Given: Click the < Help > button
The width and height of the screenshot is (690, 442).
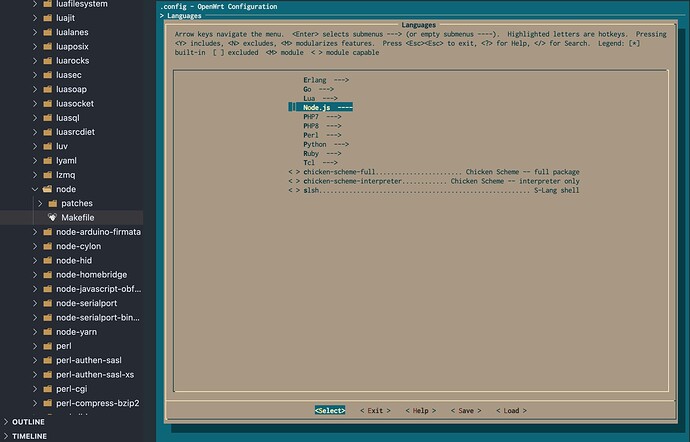Looking at the screenshot, I should click(x=421, y=410).
